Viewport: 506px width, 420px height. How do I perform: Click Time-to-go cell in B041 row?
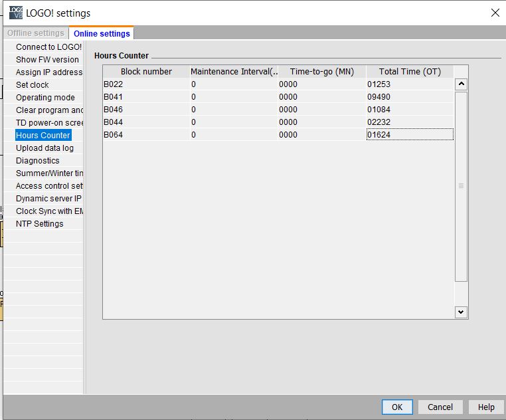tap(322, 97)
